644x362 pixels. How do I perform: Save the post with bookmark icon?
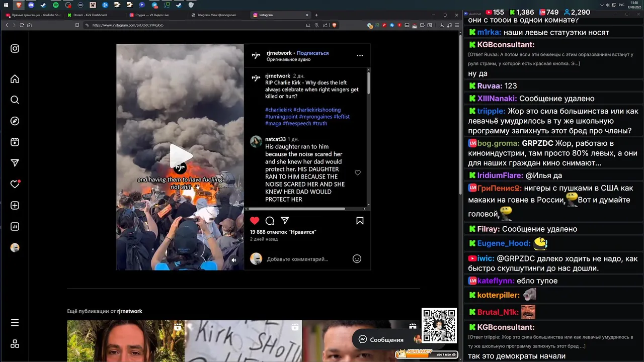tap(360, 221)
